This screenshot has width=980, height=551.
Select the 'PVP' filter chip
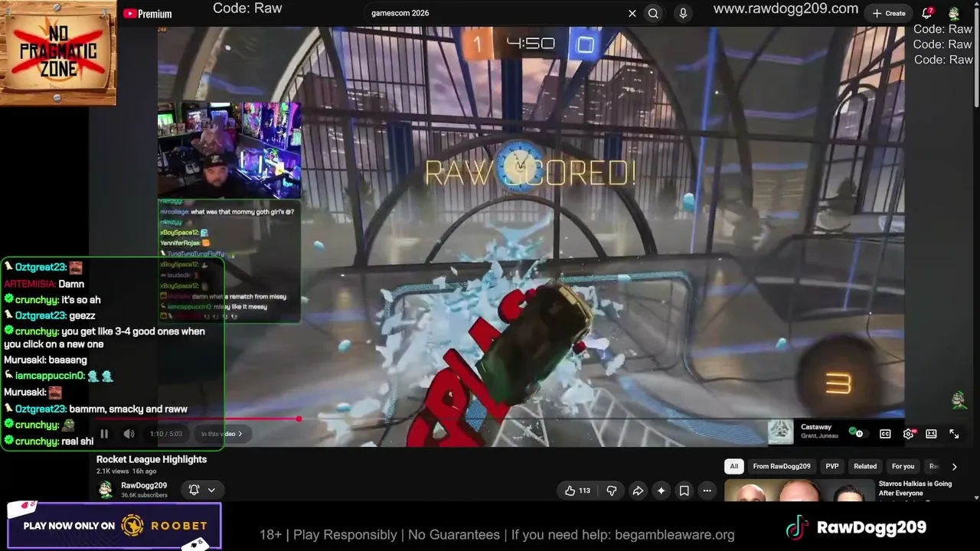point(832,466)
